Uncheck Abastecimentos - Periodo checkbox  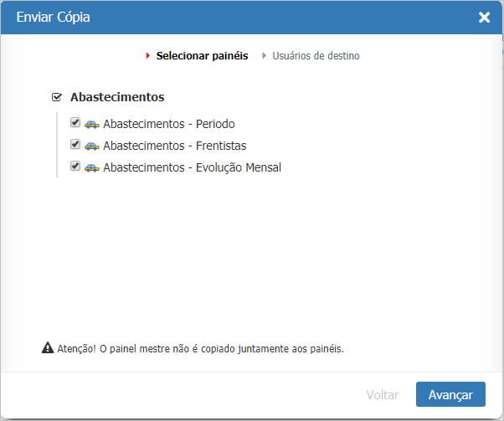pos(75,122)
